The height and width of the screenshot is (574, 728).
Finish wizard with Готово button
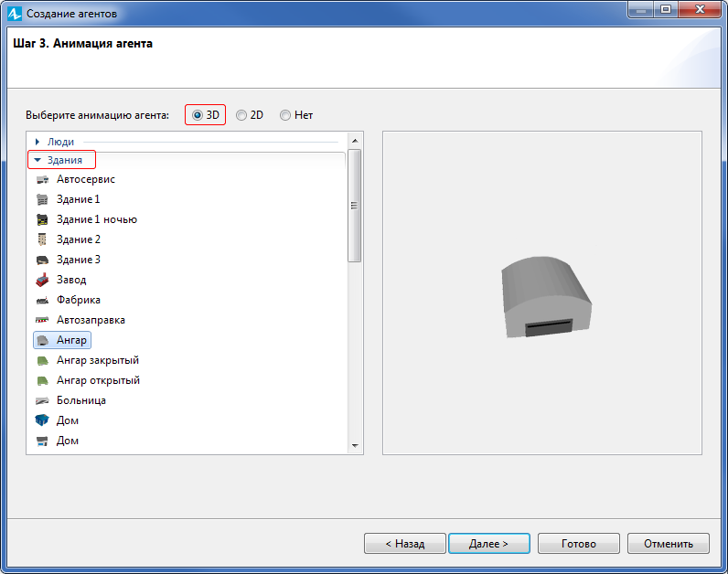[x=579, y=543]
